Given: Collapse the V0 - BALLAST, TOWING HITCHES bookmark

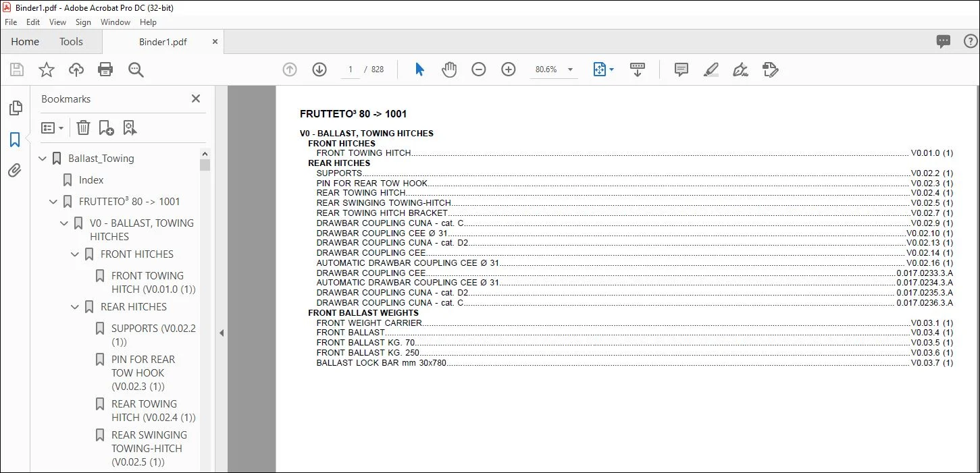Looking at the screenshot, I should [65, 223].
